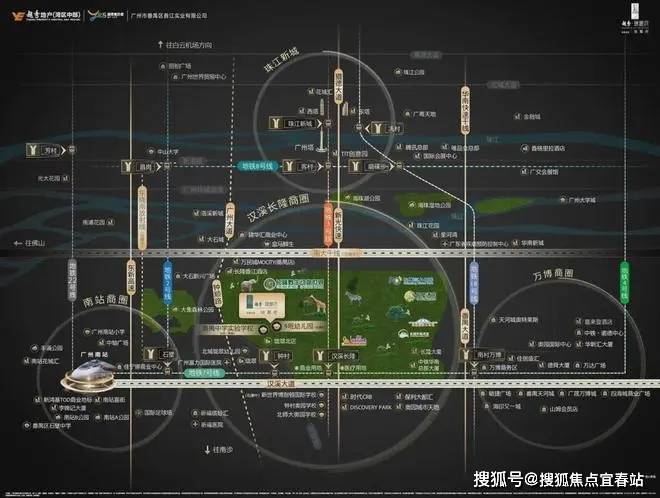Click the 广交会展馆 label

click(x=544, y=172)
